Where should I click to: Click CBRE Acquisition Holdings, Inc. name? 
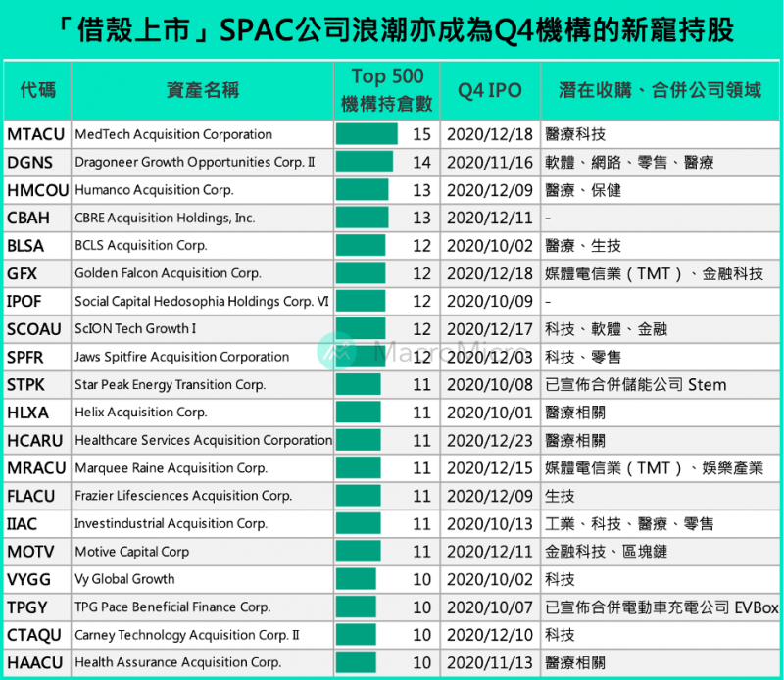pos(165,218)
